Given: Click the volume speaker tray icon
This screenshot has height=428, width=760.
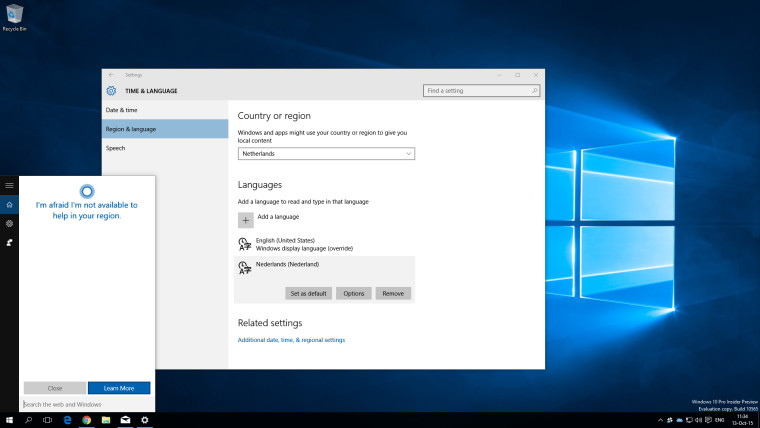Looking at the screenshot, I should point(698,420).
